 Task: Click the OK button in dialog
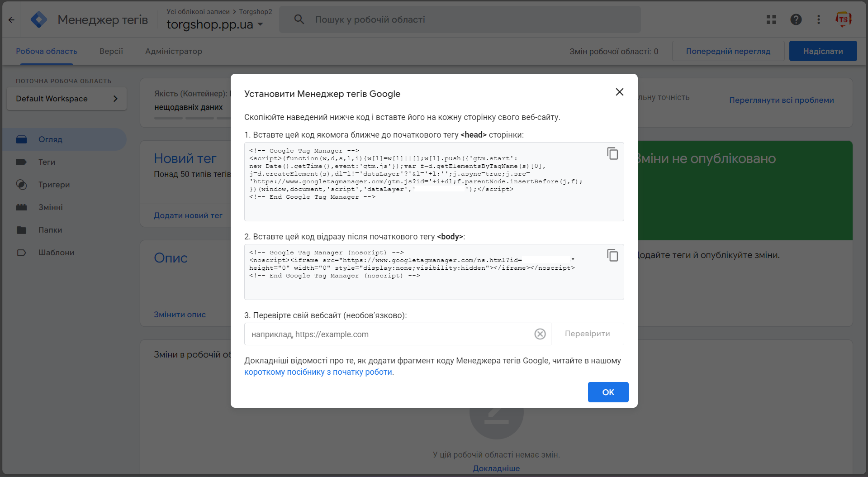[x=608, y=392]
